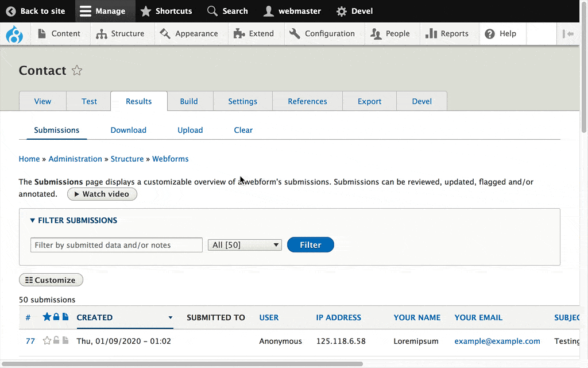This screenshot has width=588, height=368.
Task: Open the Test tab
Action: pos(89,101)
